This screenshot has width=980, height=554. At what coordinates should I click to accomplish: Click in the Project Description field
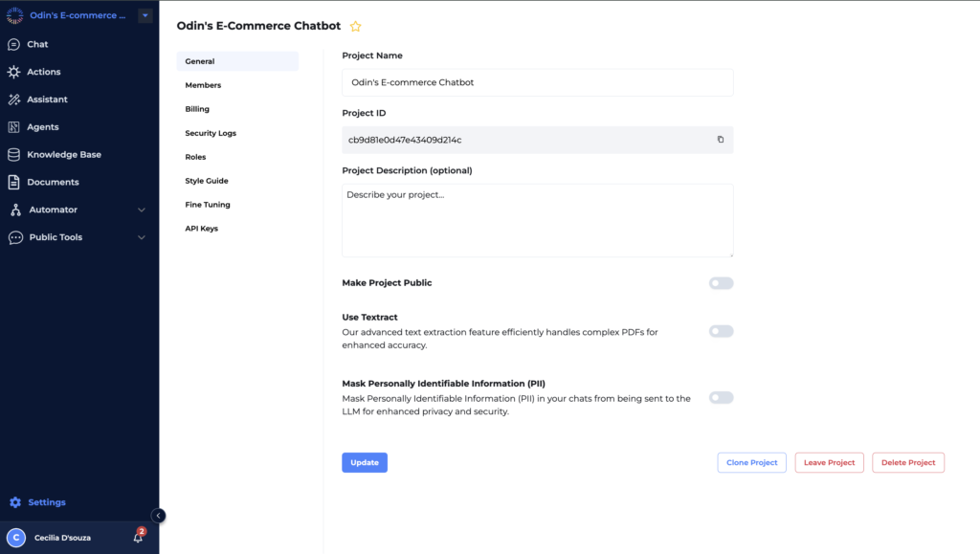point(536,218)
